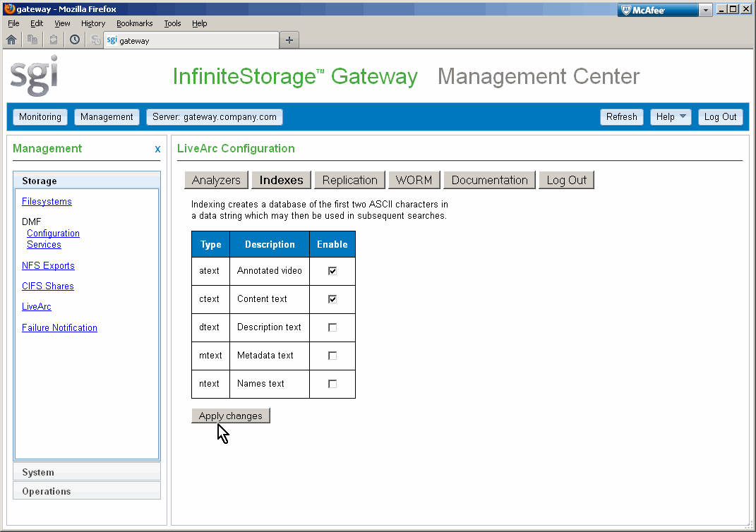
Task: Disable the atext Annotated video checkbox
Action: click(332, 271)
